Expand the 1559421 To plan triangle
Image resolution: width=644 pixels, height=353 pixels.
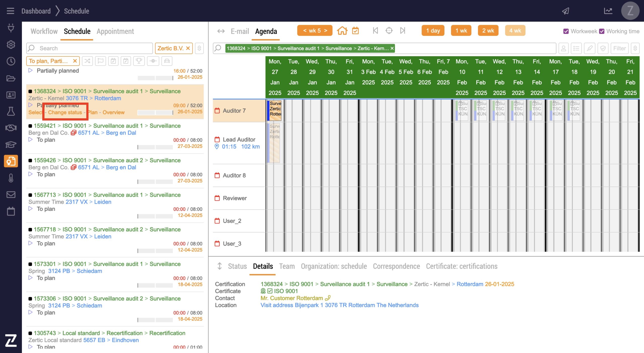(30, 140)
